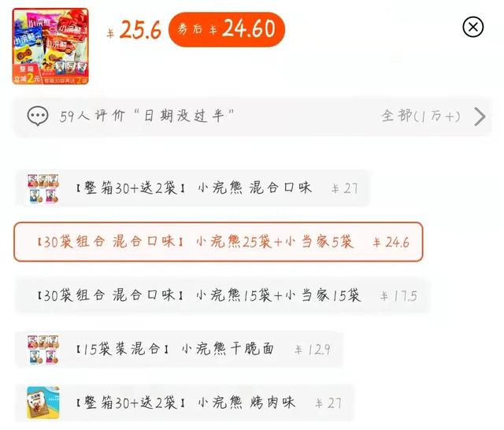Choose 15袋装混合 小浣熊干脆面 option
This screenshot has height=430, width=504.
(x=179, y=349)
